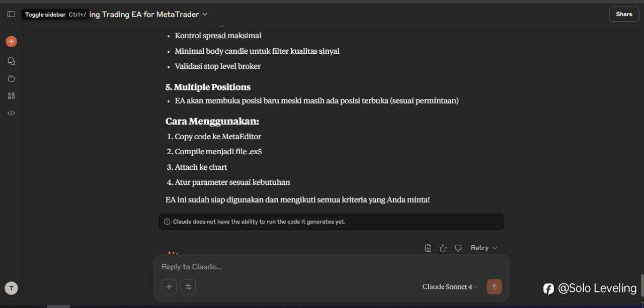This screenshot has height=308, width=644.
Task: Give thumbs up feedback on response
Action: click(443, 248)
